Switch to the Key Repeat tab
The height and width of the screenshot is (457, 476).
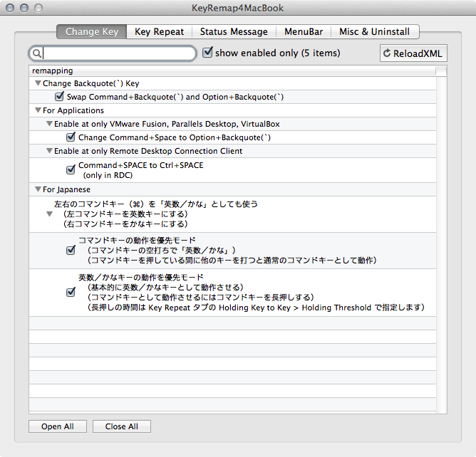(x=159, y=32)
